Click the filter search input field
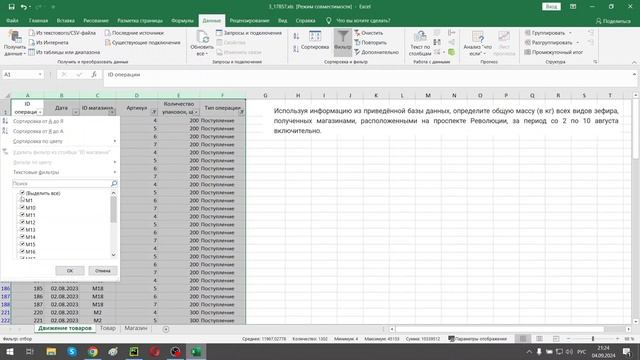 (61, 184)
